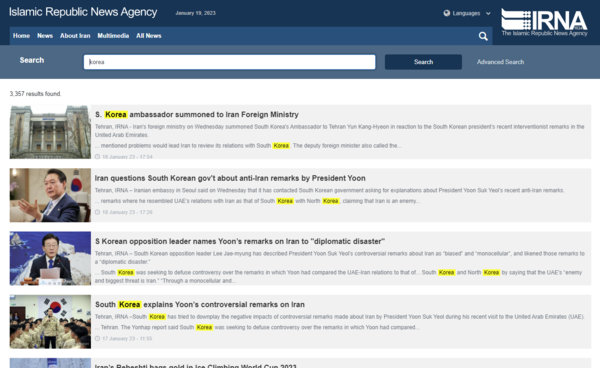The height and width of the screenshot is (368, 600).
Task: Open the IRNA logo homepage link
Action: (x=544, y=22)
